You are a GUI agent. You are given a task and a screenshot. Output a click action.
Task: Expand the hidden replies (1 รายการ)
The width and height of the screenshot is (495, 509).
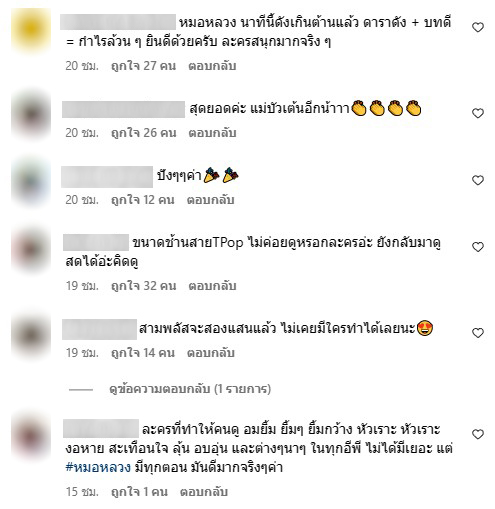(x=190, y=389)
